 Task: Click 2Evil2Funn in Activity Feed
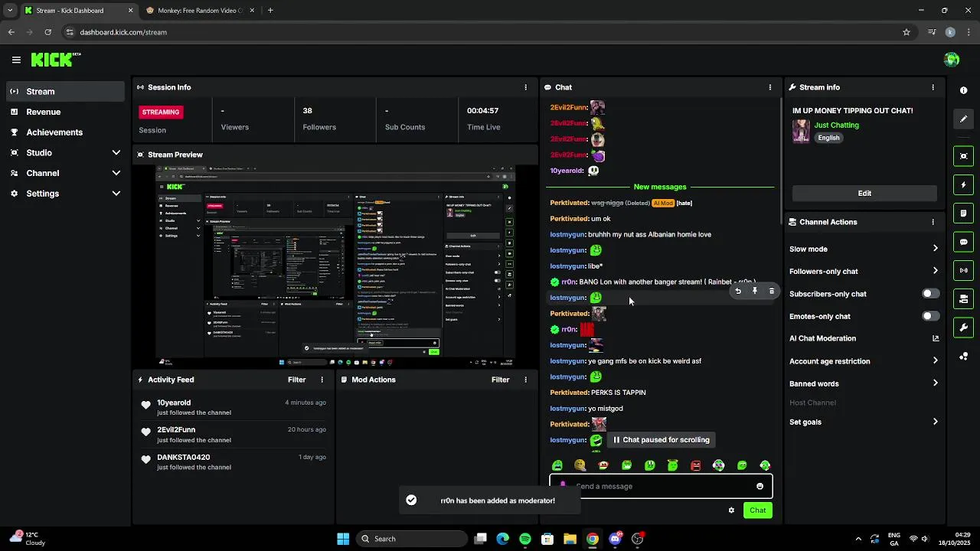(176, 430)
